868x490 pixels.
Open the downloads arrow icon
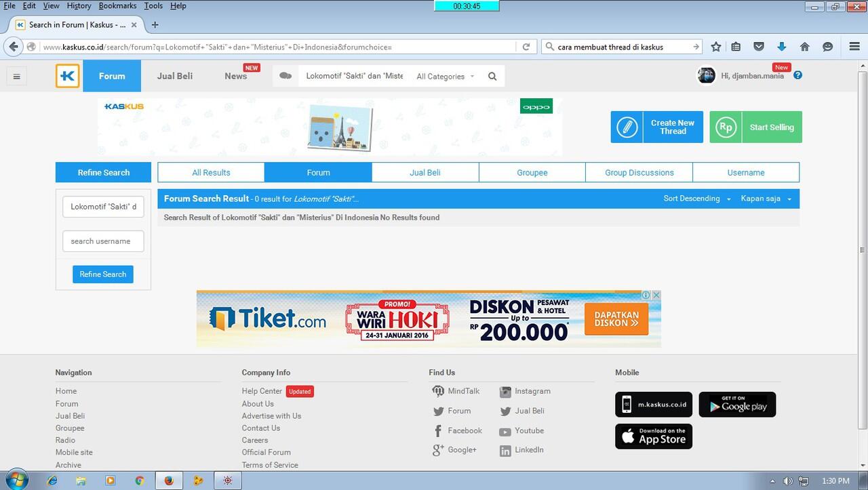point(781,47)
